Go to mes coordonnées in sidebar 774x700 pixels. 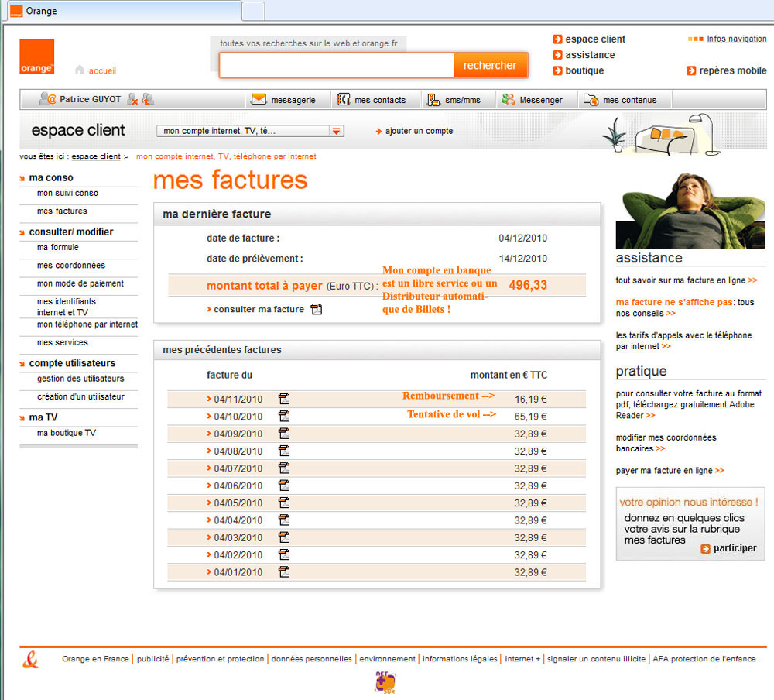coord(71,266)
